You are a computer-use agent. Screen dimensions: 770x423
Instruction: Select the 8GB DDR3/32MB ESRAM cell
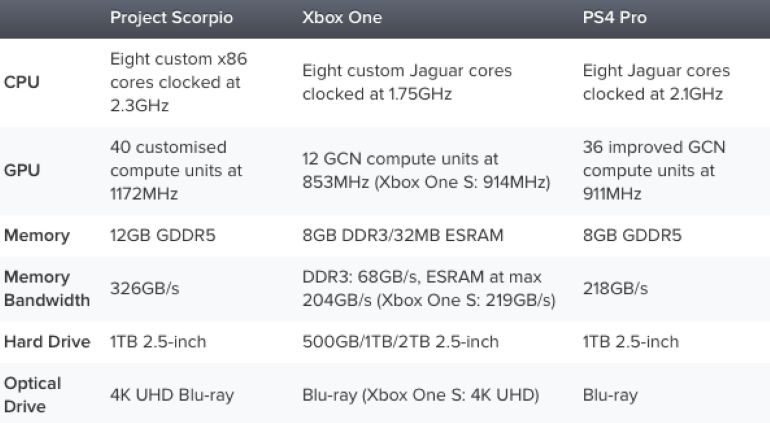pyautogui.click(x=403, y=236)
